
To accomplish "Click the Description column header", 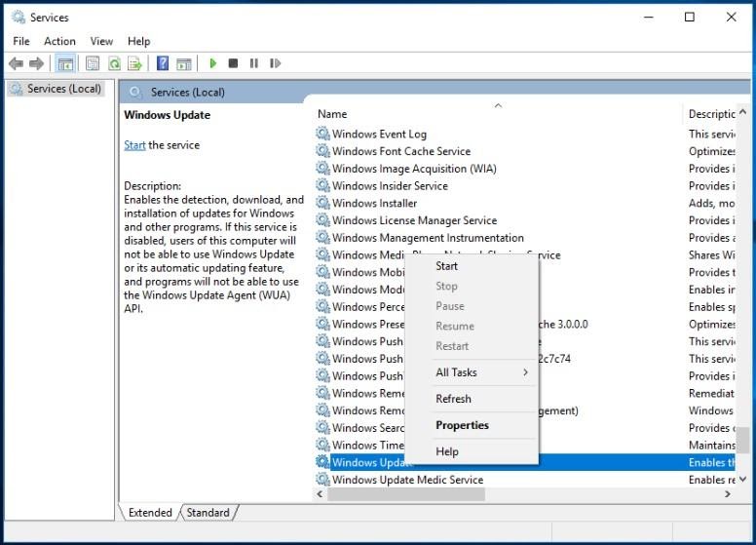I will tap(711, 114).
